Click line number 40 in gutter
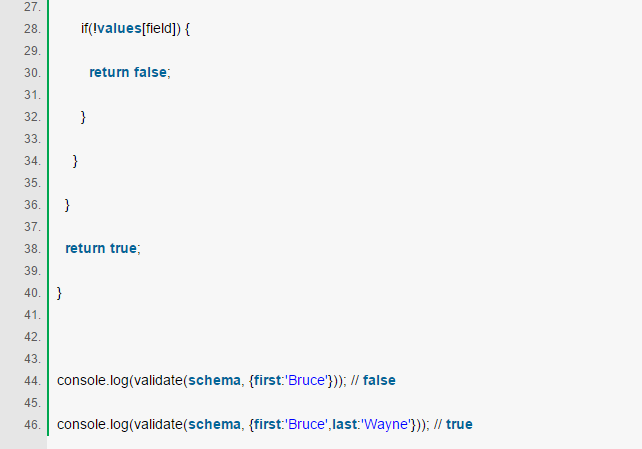The width and height of the screenshot is (642, 449). (32, 293)
